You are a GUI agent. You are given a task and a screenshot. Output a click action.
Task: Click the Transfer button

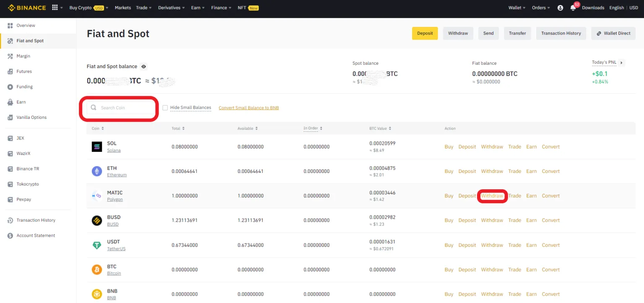pos(517,33)
